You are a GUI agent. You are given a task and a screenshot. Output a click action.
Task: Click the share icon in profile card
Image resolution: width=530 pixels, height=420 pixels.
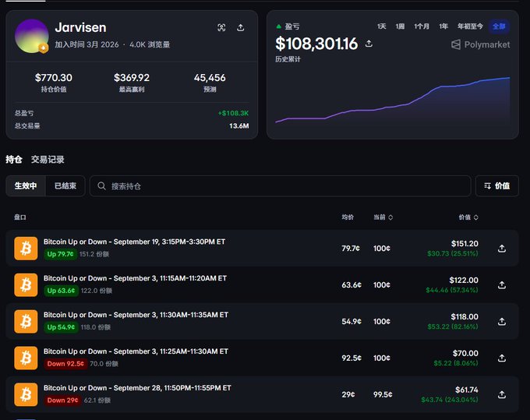click(240, 27)
